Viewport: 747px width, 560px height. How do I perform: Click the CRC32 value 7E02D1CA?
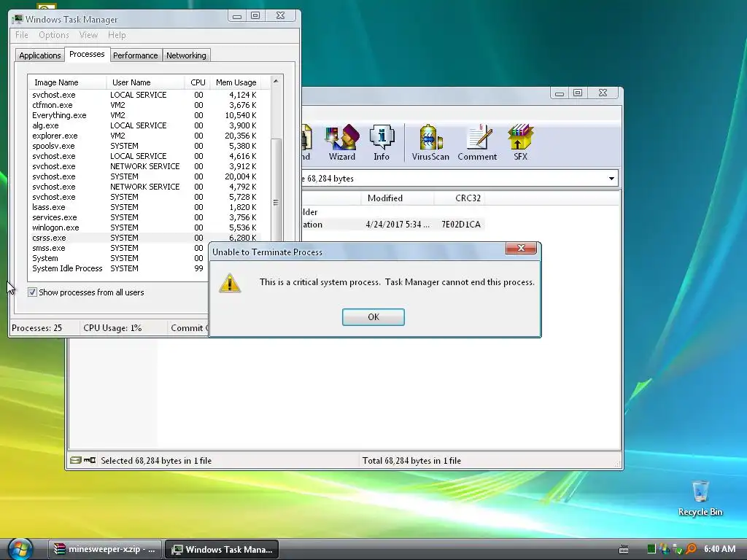461,225
